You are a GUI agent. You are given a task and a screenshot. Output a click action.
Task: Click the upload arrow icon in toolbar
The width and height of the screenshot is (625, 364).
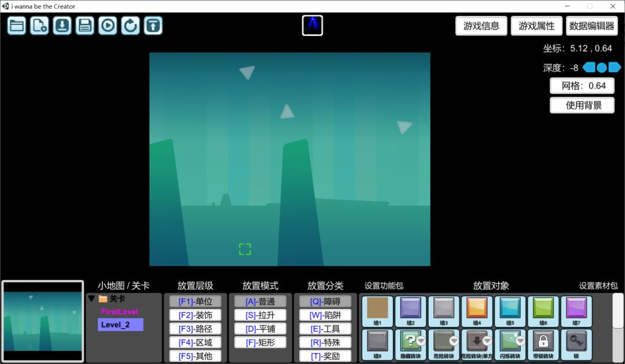coord(153,25)
